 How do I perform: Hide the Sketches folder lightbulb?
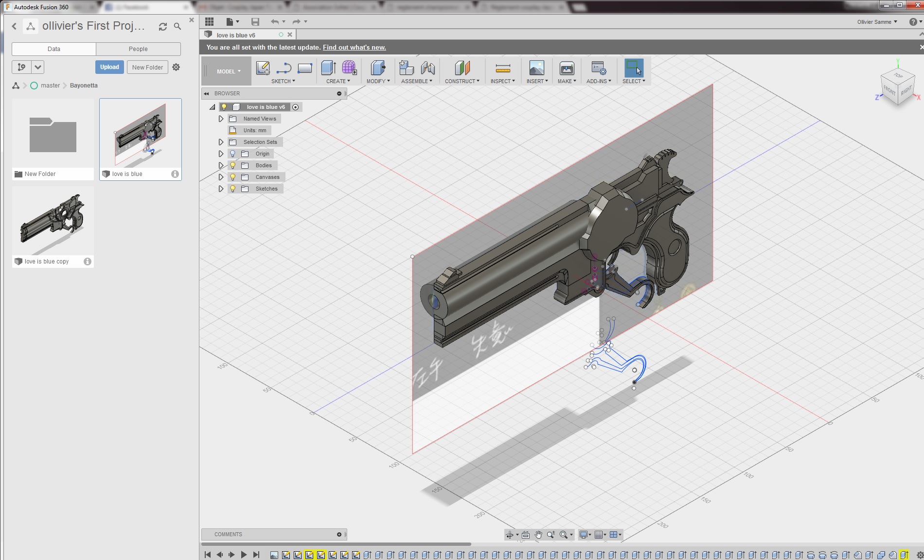click(233, 189)
